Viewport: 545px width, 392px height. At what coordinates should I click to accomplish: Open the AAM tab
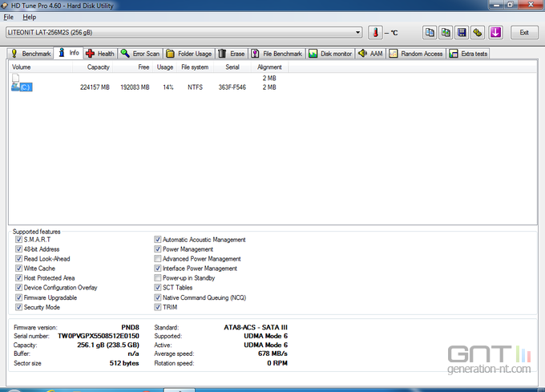click(370, 54)
